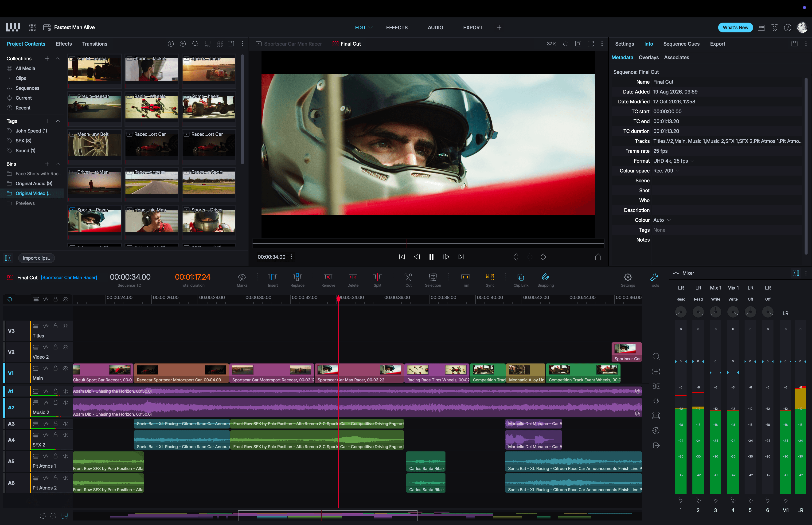Switch to the AUDIO workspace
This screenshot has height=525, width=812.
pyautogui.click(x=435, y=28)
